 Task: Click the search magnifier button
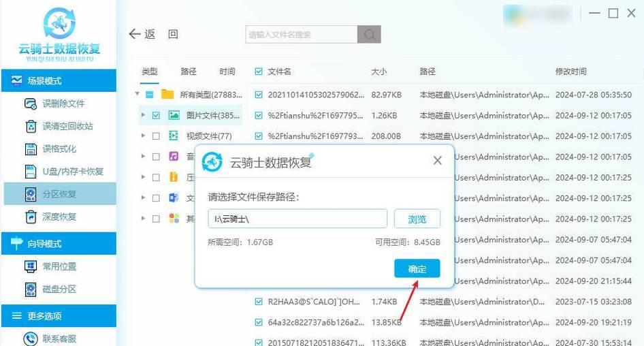coord(369,34)
